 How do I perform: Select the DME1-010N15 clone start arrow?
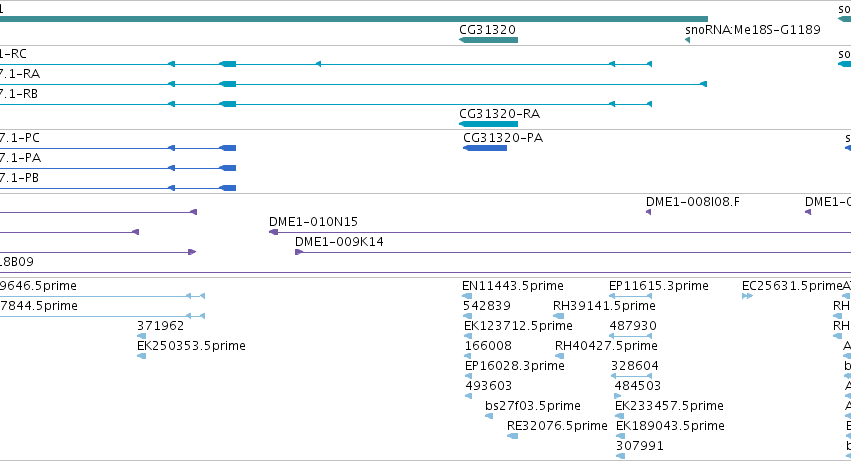point(274,232)
